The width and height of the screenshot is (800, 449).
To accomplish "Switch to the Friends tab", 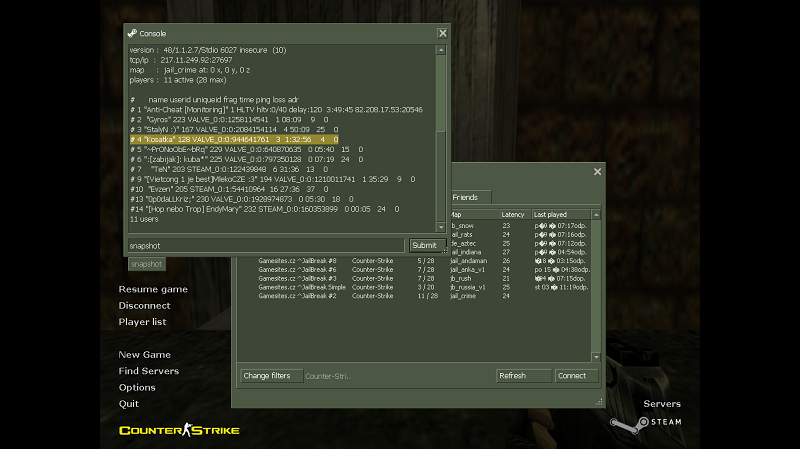I will click(x=470, y=197).
